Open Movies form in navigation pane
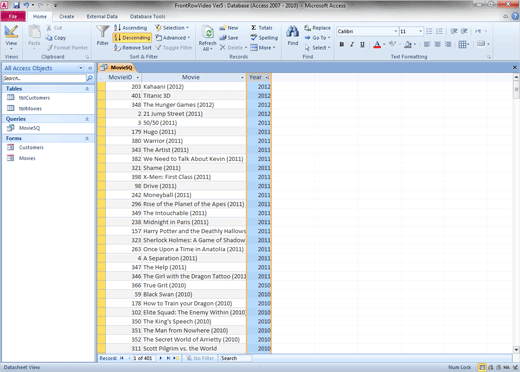The height and width of the screenshot is (372, 520). (x=27, y=158)
